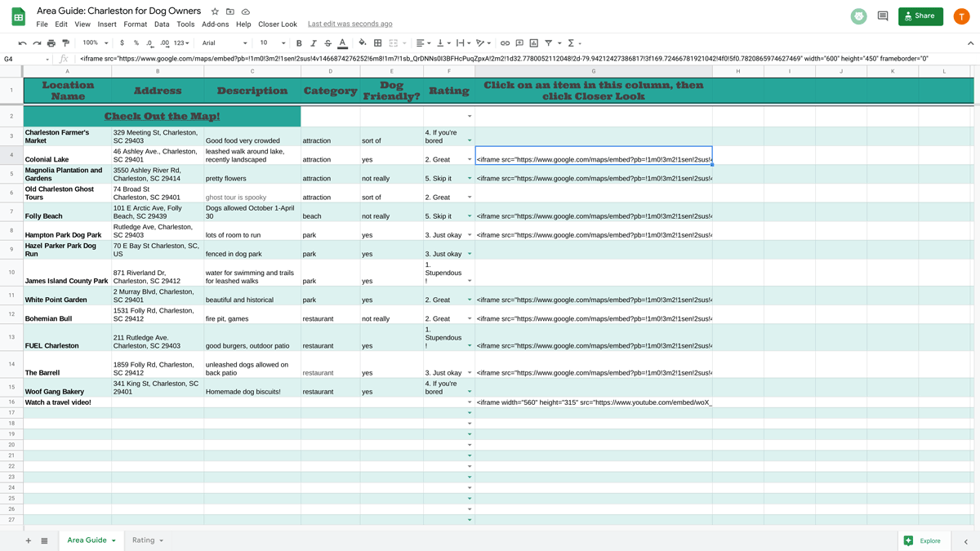This screenshot has height=551, width=980.
Task: Open the Arial font dropdown
Action: [225, 43]
